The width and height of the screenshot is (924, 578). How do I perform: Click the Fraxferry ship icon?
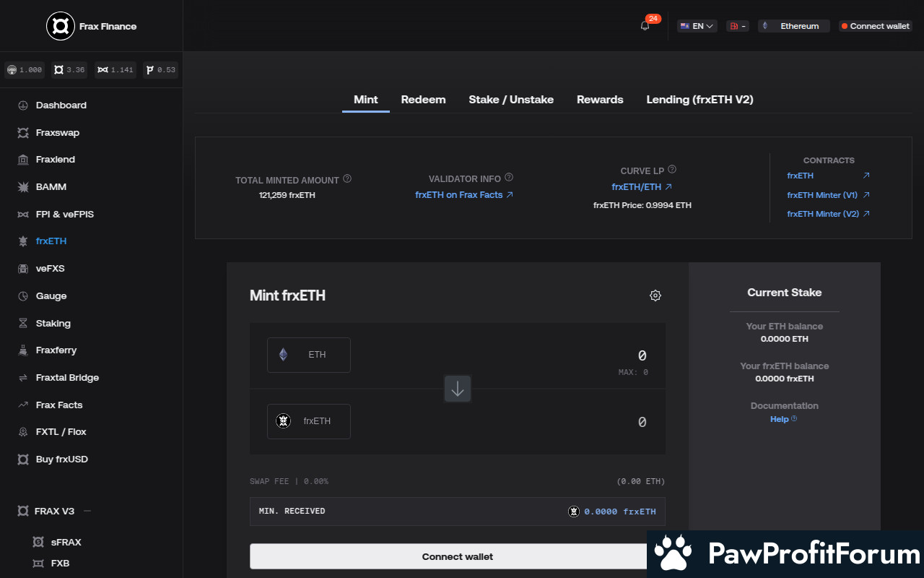pyautogui.click(x=23, y=350)
